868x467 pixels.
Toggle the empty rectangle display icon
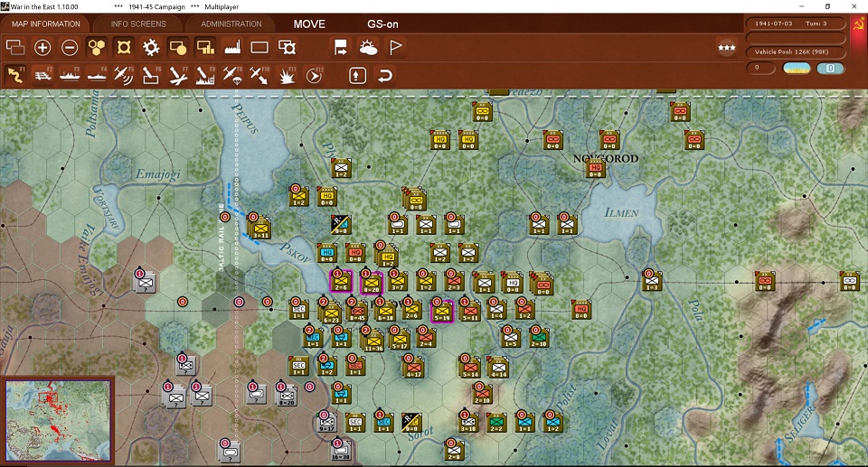pos(259,48)
